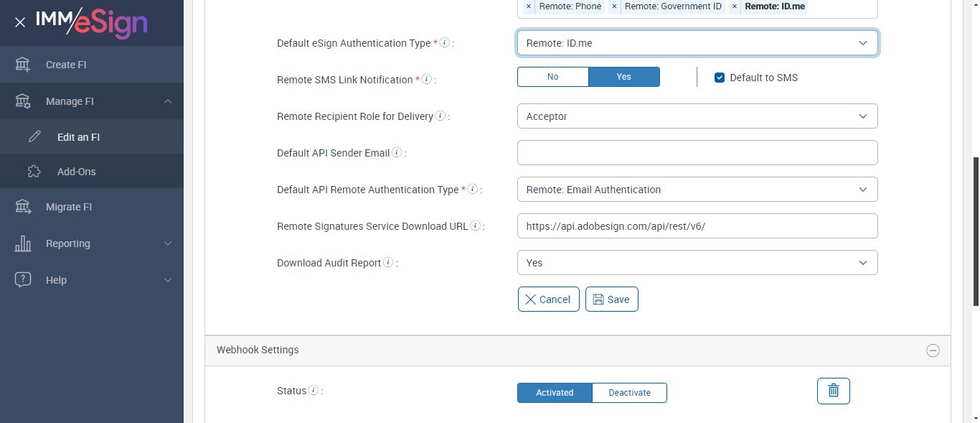Set Remote SMS Link Notification to No
The width and height of the screenshot is (980, 423).
pos(552,77)
